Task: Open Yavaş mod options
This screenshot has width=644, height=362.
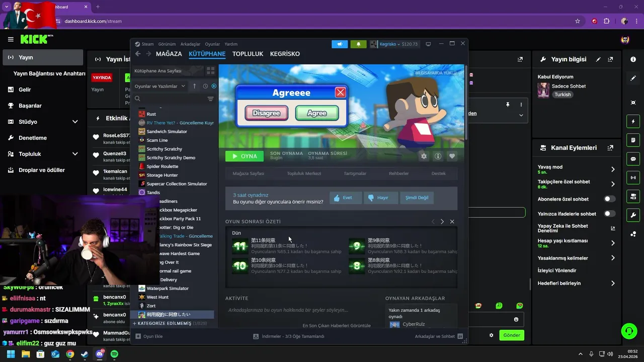Action: point(576,169)
